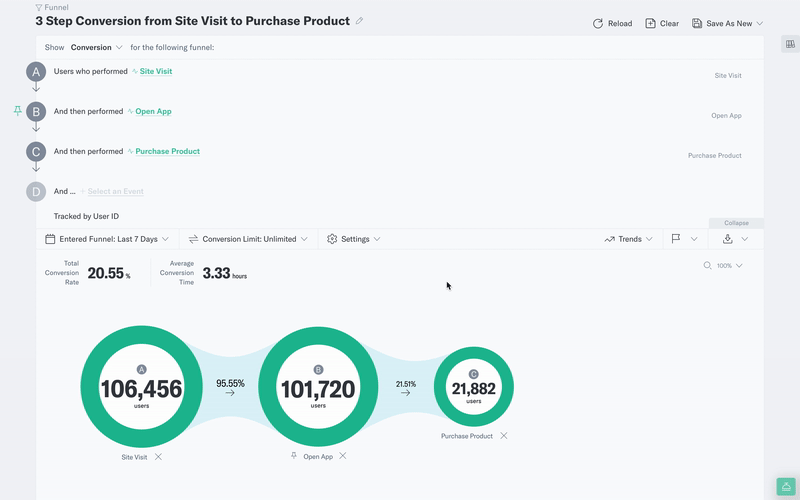
Task: Open the Save As New dropdown arrow
Action: 759,23
